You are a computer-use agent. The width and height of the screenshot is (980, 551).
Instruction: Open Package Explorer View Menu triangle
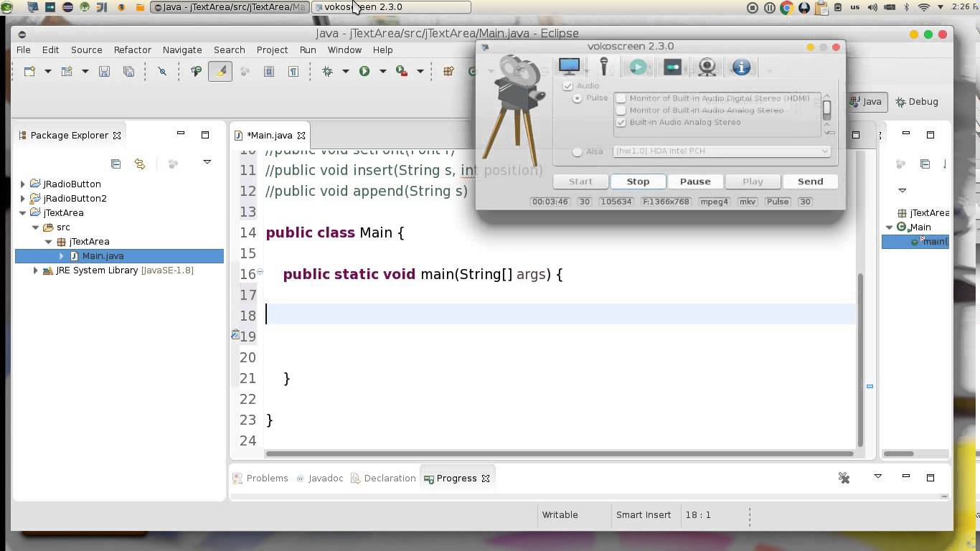(x=207, y=162)
